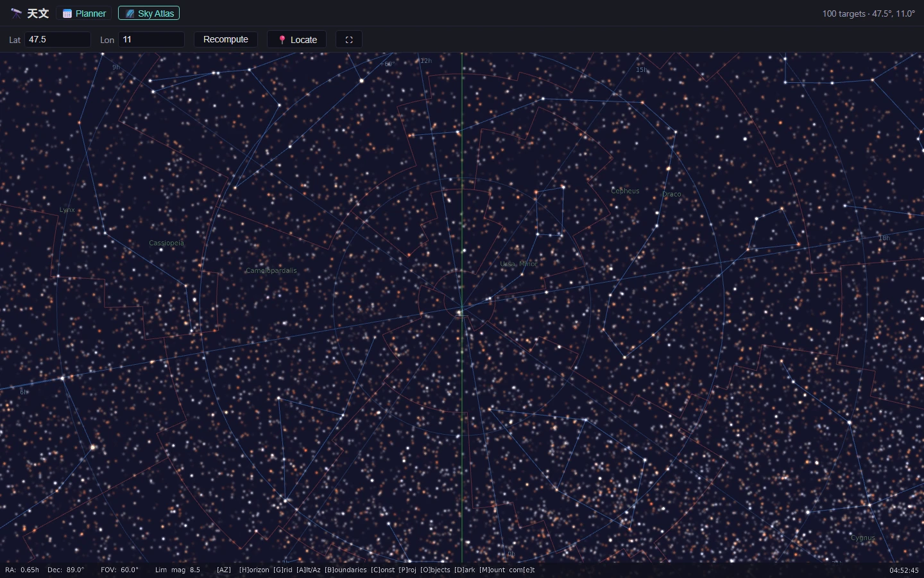Click the Cassiopeia constellation label
The height and width of the screenshot is (578, 924).
tap(166, 243)
